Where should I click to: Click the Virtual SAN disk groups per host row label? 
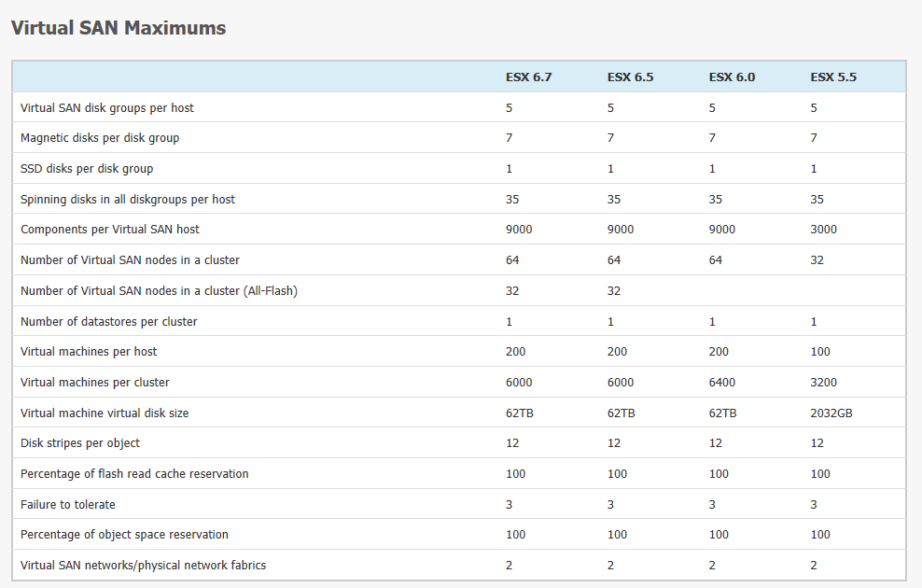(107, 107)
